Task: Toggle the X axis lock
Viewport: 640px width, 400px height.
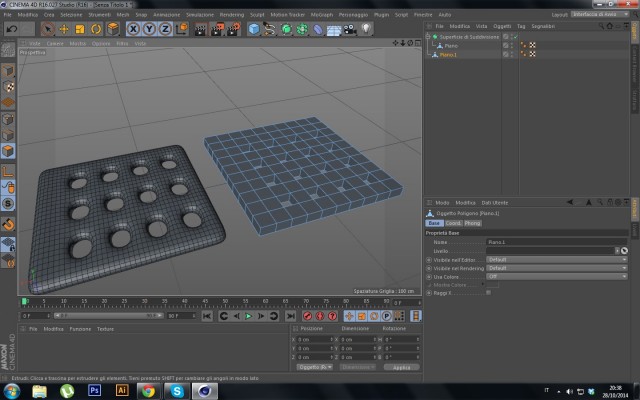Action: pyautogui.click(x=133, y=29)
